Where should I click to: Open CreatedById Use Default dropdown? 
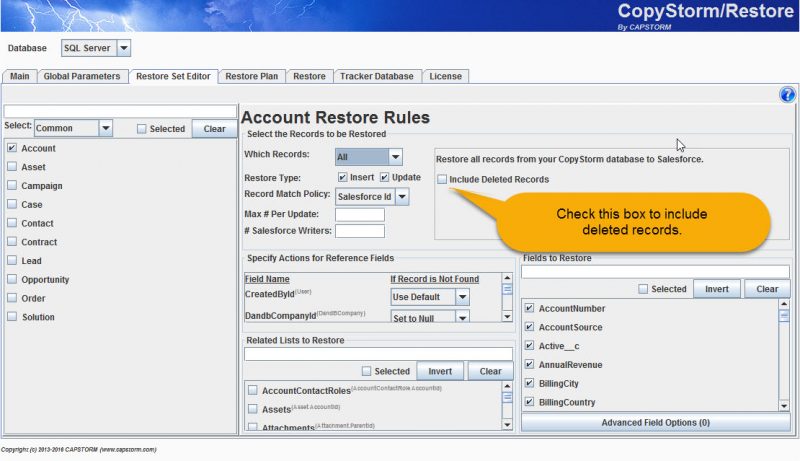(430, 297)
